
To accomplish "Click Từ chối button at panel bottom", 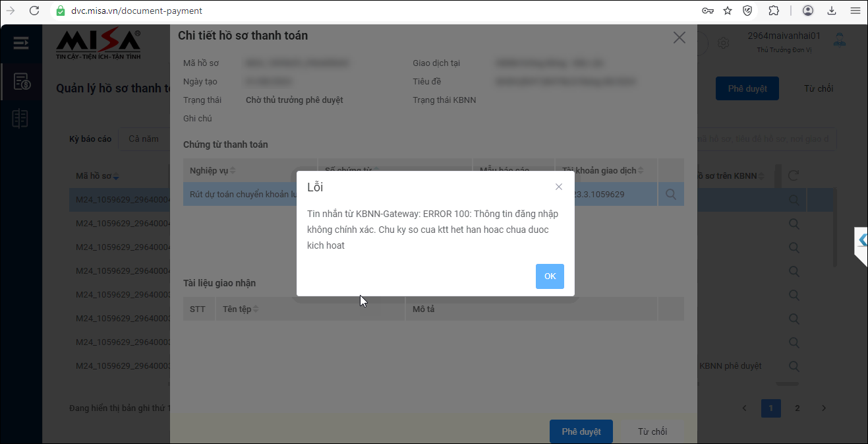I will coord(652,431).
